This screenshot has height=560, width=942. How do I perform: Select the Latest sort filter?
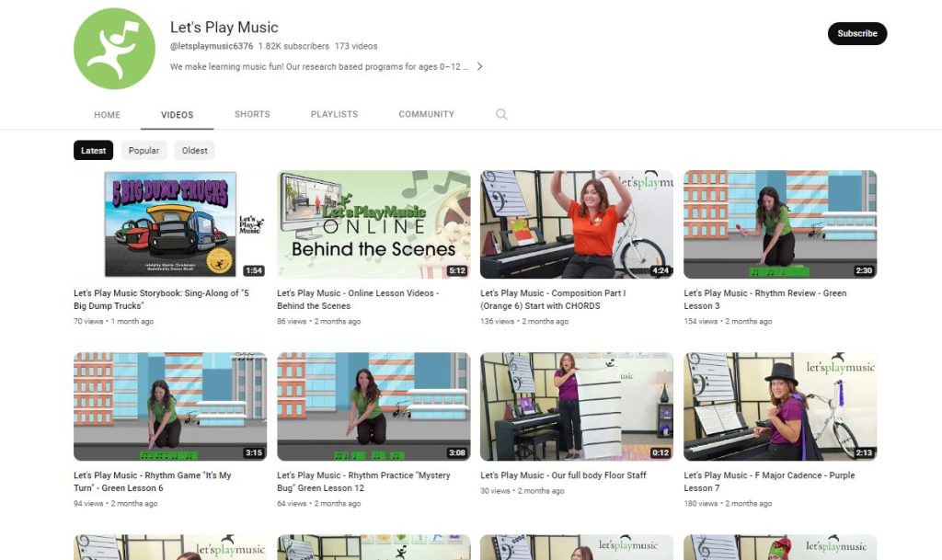(93, 151)
